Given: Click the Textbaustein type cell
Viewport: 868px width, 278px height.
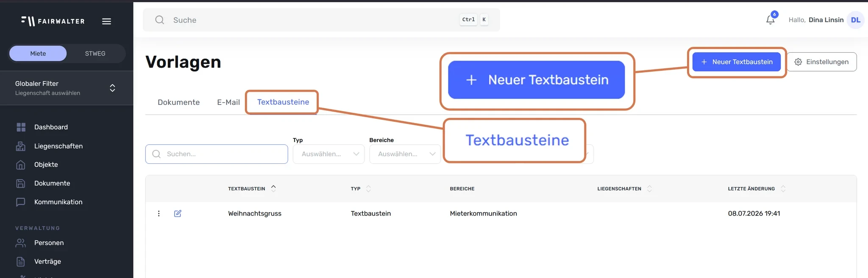Looking at the screenshot, I should click(371, 213).
